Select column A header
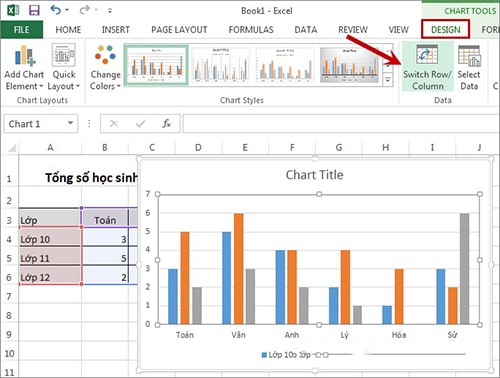This screenshot has width=500, height=378. pos(50,147)
